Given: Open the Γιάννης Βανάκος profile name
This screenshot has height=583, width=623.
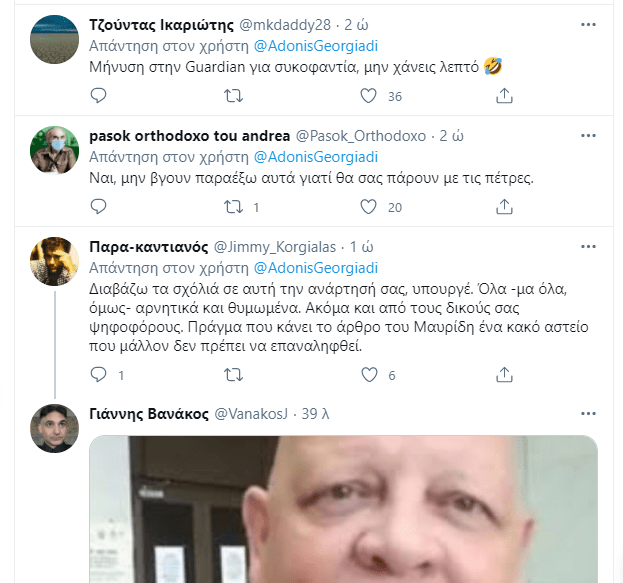Looking at the screenshot, I should pos(149,414).
